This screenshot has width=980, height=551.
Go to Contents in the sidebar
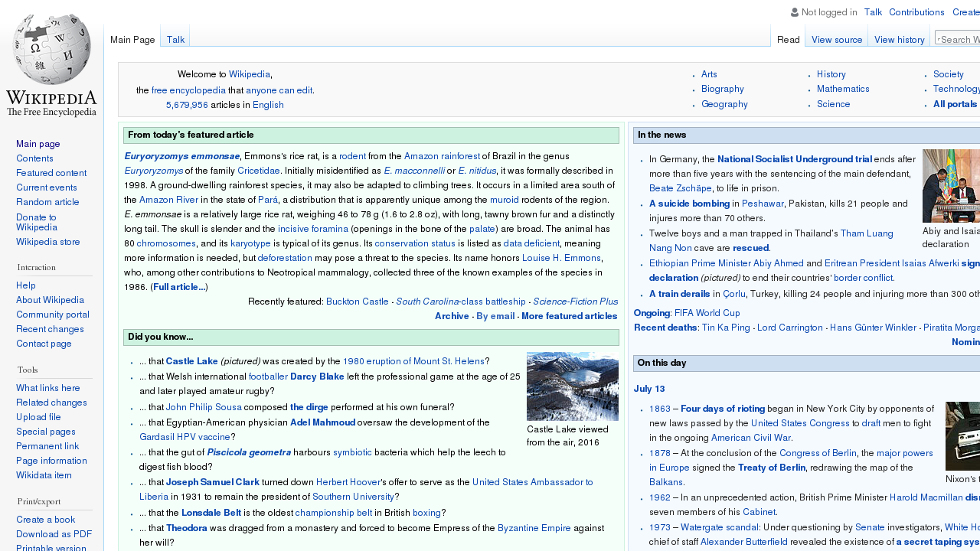click(34, 158)
